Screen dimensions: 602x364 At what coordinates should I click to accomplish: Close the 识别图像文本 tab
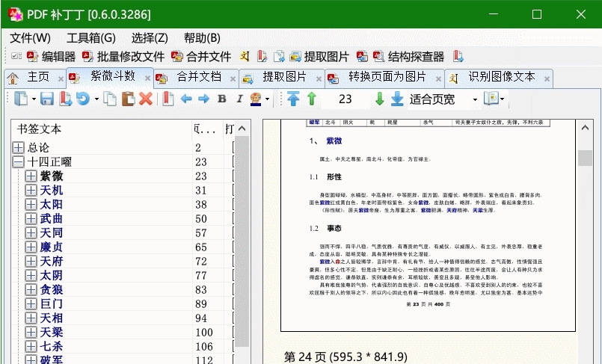pyautogui.click(x=547, y=79)
